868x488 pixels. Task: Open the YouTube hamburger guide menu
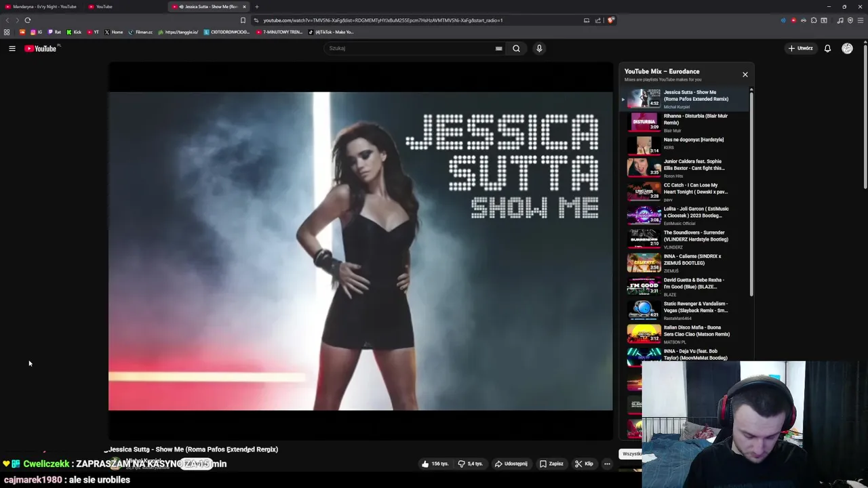(12, 48)
